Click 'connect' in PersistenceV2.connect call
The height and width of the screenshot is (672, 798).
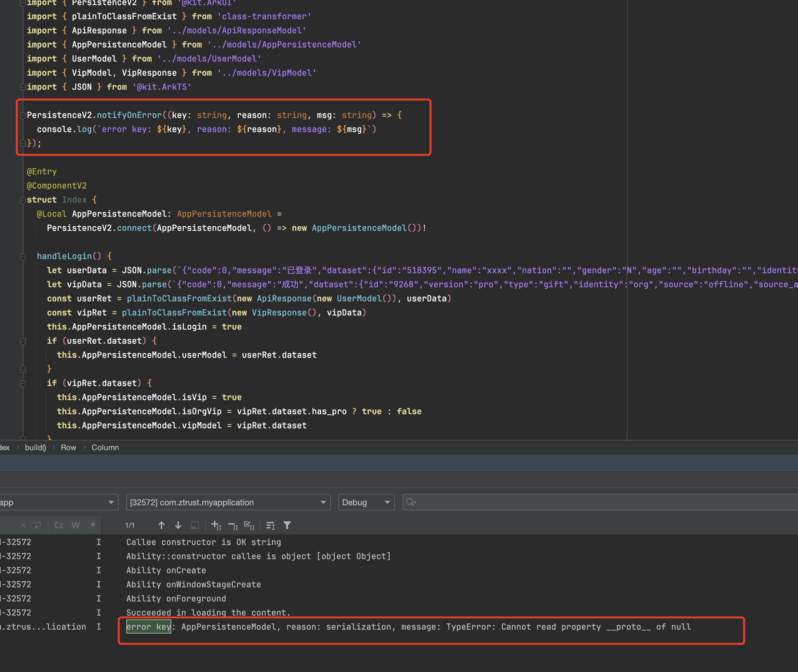[x=134, y=228]
